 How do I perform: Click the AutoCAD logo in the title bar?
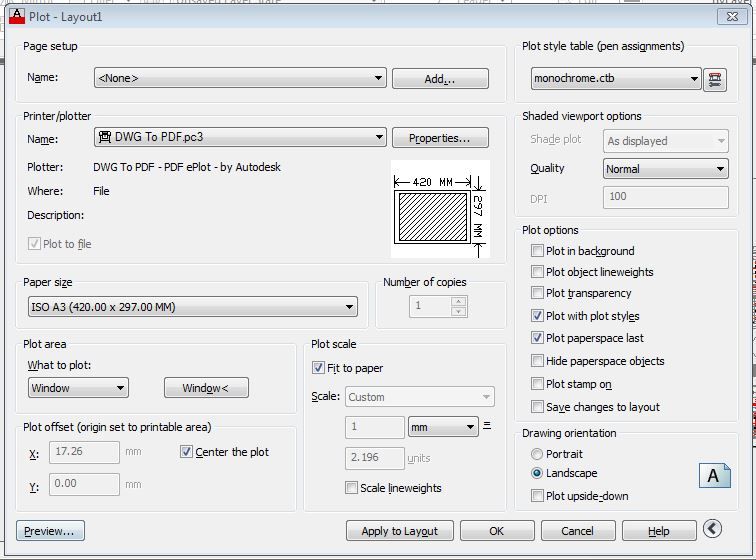[17, 16]
